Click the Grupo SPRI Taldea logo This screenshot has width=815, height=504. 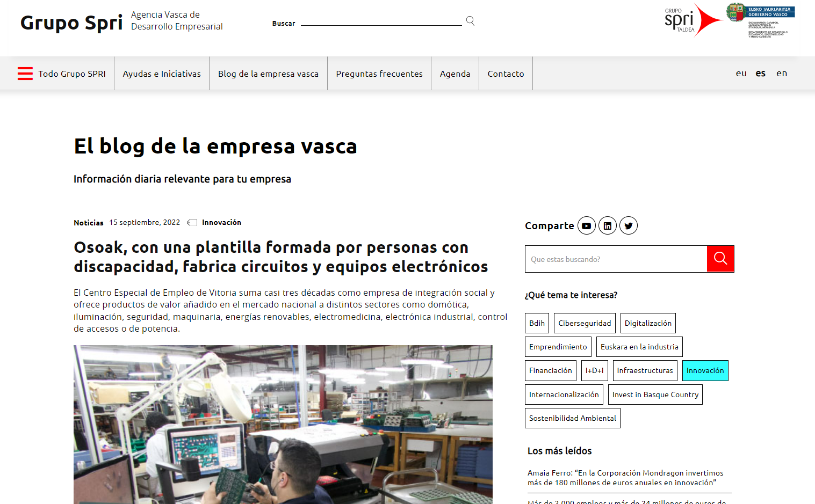[692, 20]
